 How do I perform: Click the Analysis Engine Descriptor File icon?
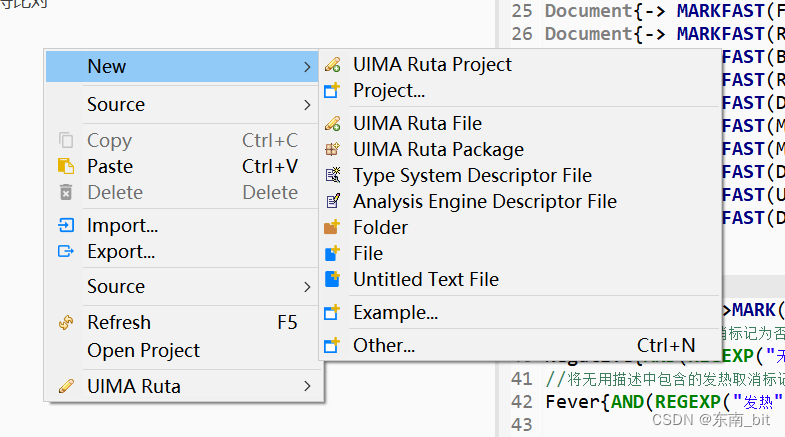click(x=333, y=202)
